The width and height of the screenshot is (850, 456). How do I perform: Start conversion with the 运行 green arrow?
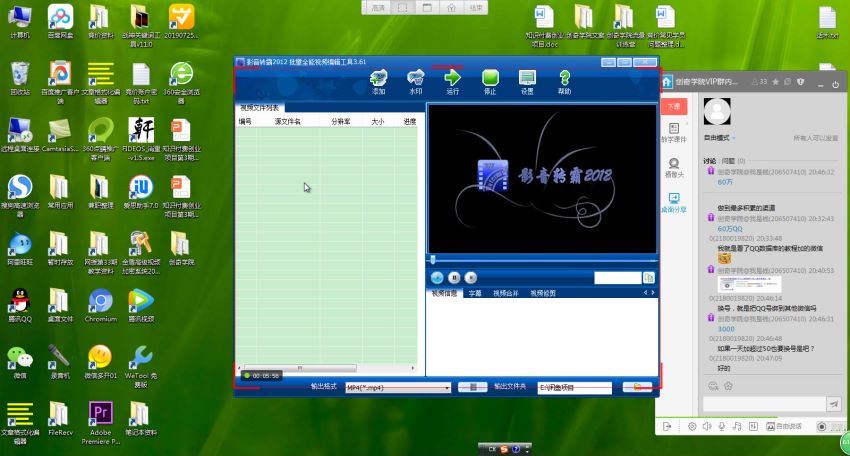coord(453,82)
